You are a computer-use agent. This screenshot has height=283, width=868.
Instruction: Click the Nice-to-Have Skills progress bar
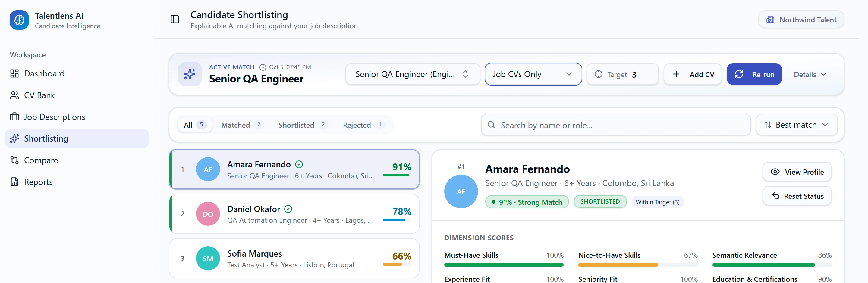(x=638, y=265)
